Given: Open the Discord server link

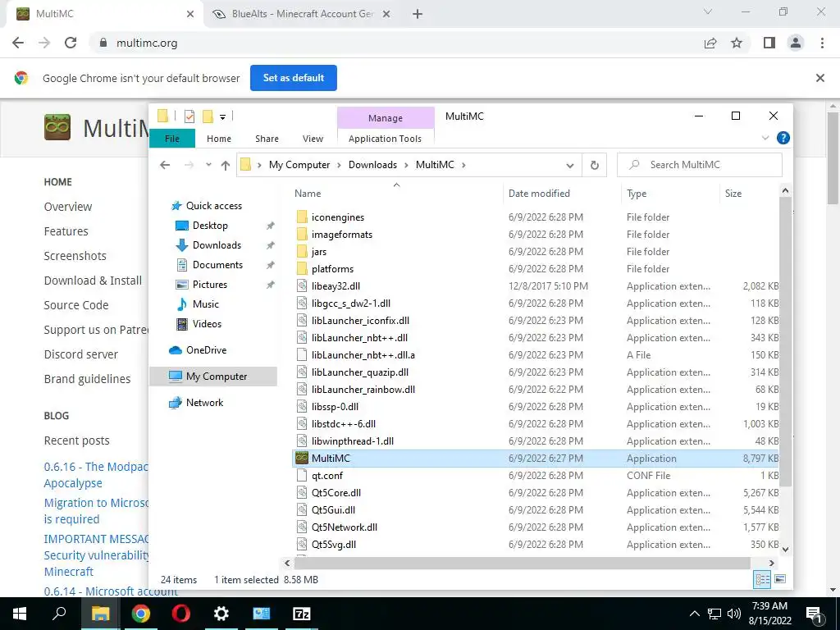Looking at the screenshot, I should point(81,354).
